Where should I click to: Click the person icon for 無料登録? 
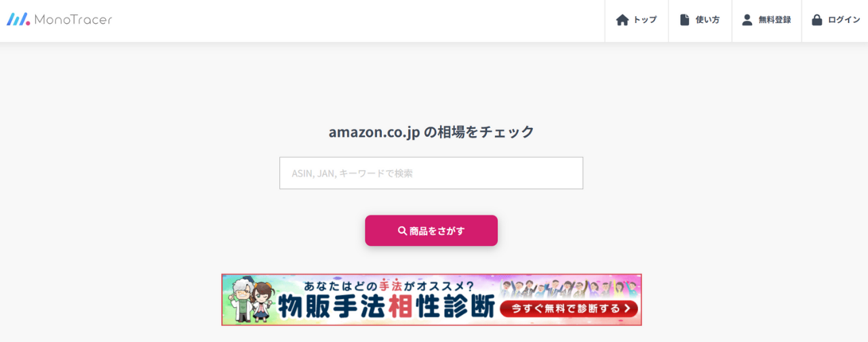point(747,20)
